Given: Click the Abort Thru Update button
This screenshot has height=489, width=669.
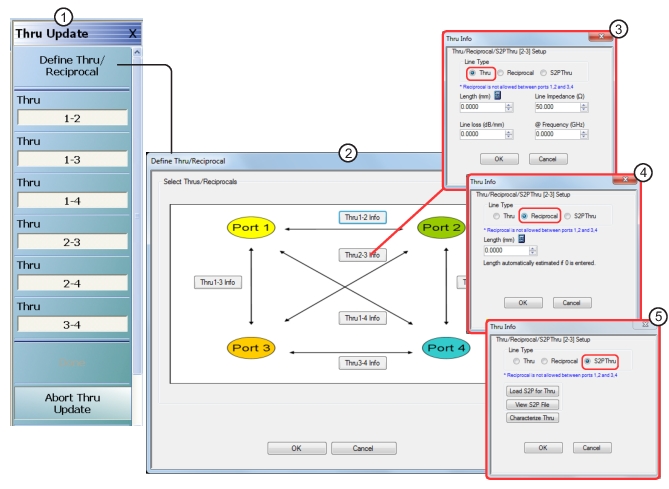Looking at the screenshot, I should pyautogui.click(x=73, y=404).
